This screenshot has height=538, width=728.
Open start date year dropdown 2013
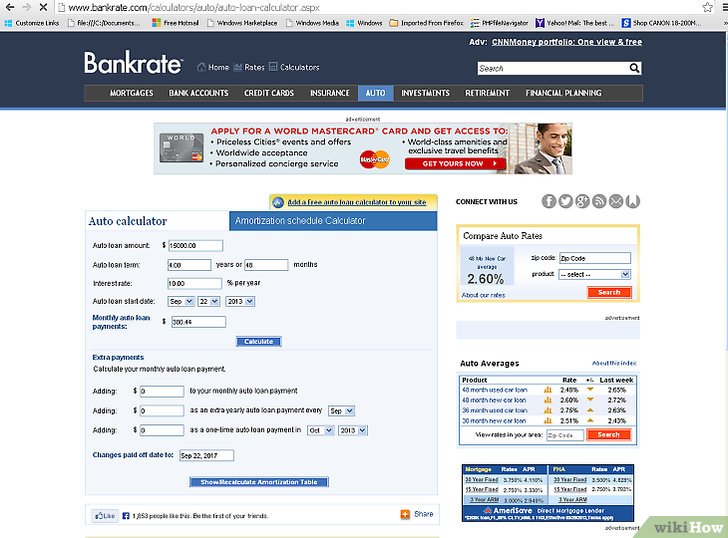(x=240, y=301)
